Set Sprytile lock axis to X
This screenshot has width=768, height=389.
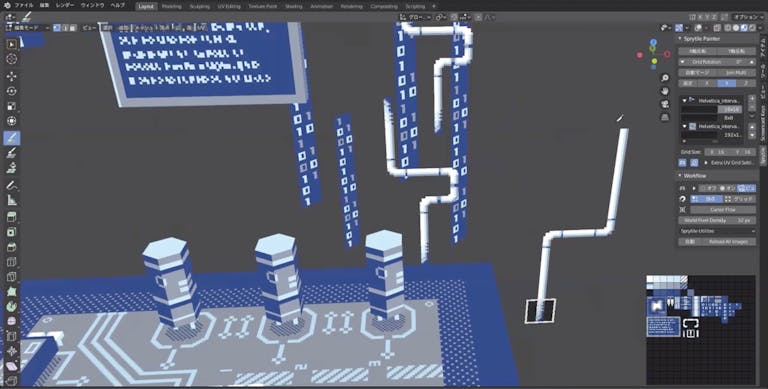click(x=706, y=83)
